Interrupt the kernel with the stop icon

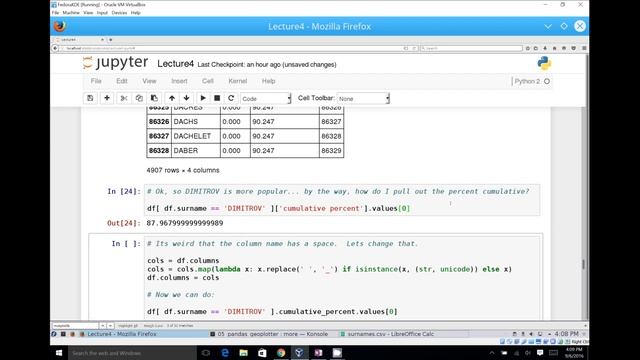coord(217,98)
